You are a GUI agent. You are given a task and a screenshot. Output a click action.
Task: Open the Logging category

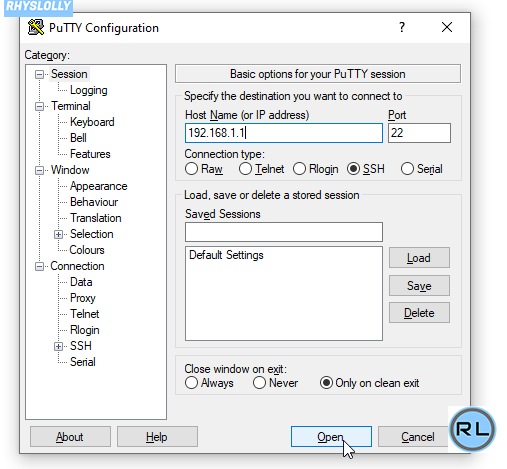(x=89, y=90)
